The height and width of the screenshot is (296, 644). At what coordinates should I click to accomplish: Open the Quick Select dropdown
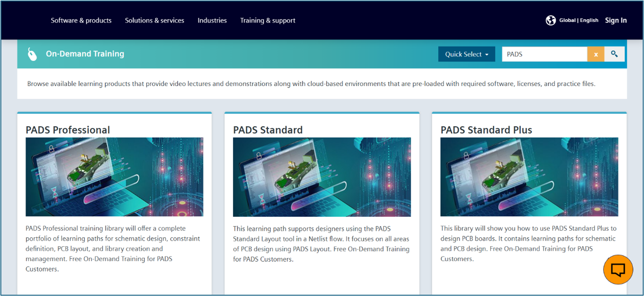466,54
